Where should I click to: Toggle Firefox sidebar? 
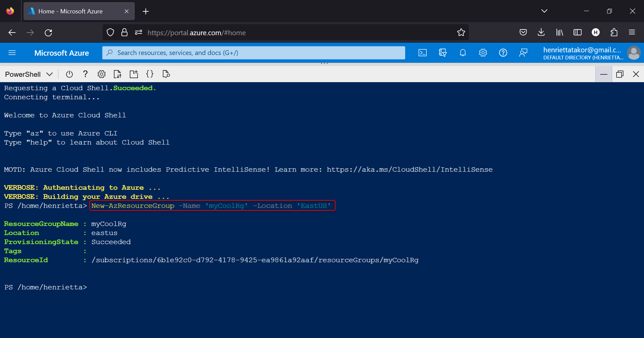(x=578, y=33)
